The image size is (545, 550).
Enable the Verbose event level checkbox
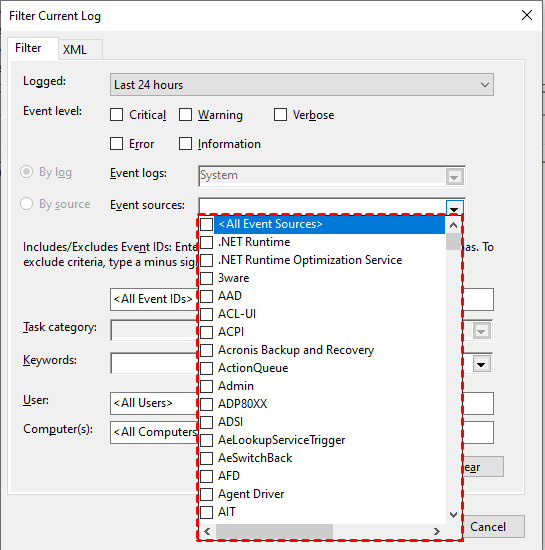coord(280,115)
